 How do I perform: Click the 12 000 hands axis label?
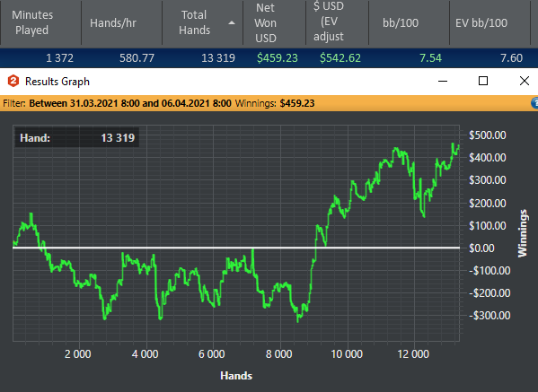click(413, 353)
